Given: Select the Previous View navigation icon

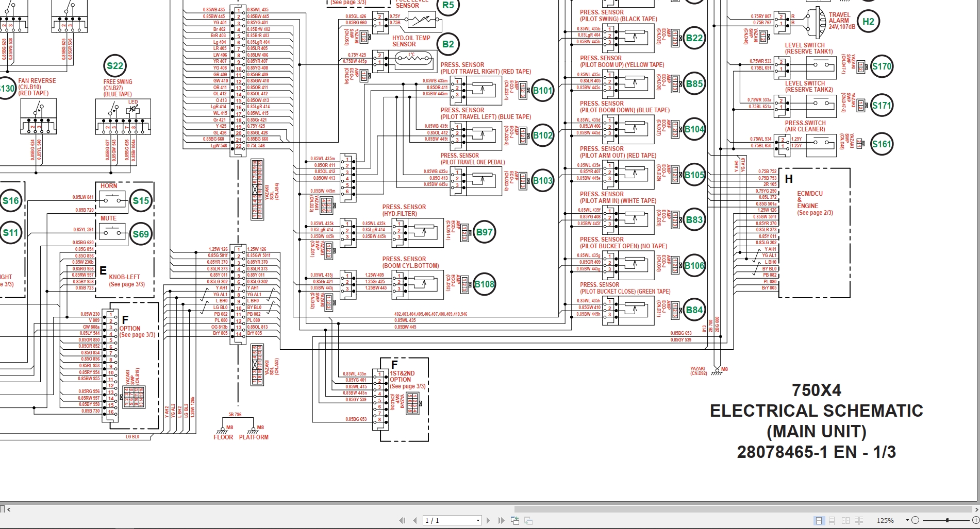Looking at the screenshot, I should (514, 520).
